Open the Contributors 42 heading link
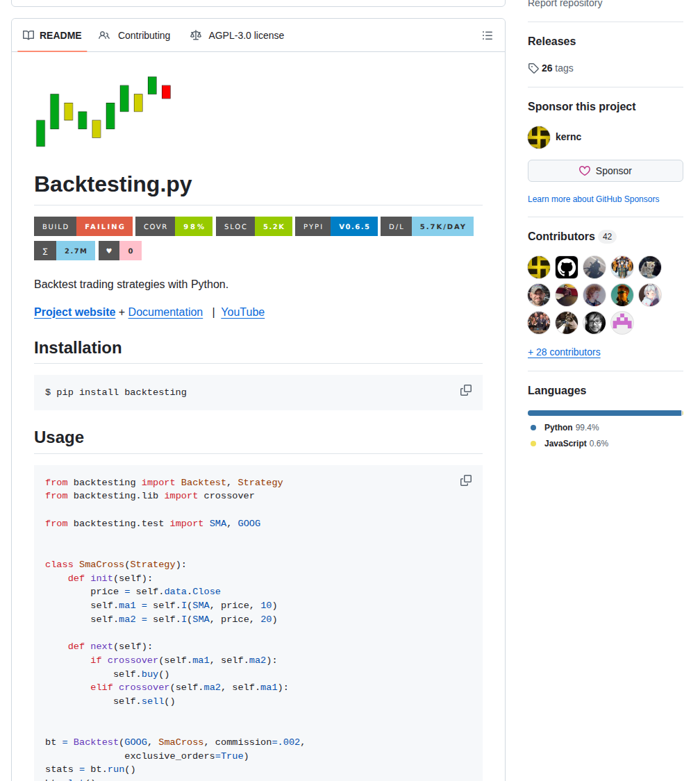The image size is (700, 781). point(571,237)
